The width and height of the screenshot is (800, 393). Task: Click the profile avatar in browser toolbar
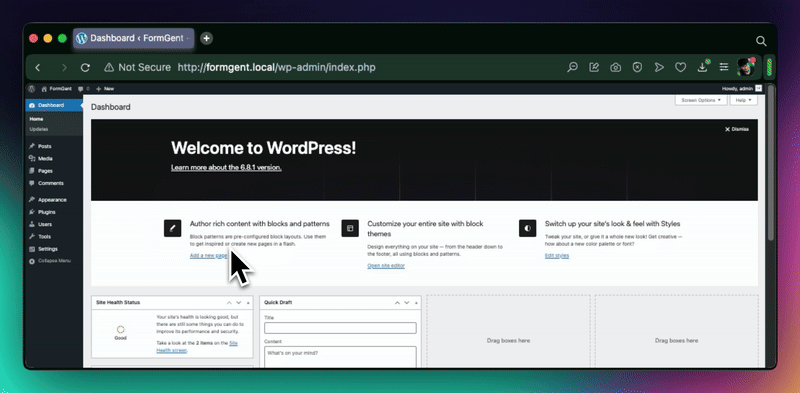pyautogui.click(x=746, y=67)
